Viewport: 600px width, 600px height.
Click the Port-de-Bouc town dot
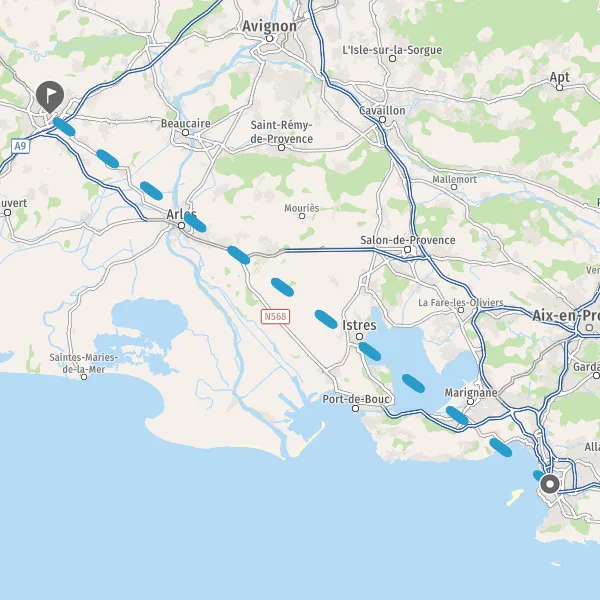pyautogui.click(x=355, y=408)
